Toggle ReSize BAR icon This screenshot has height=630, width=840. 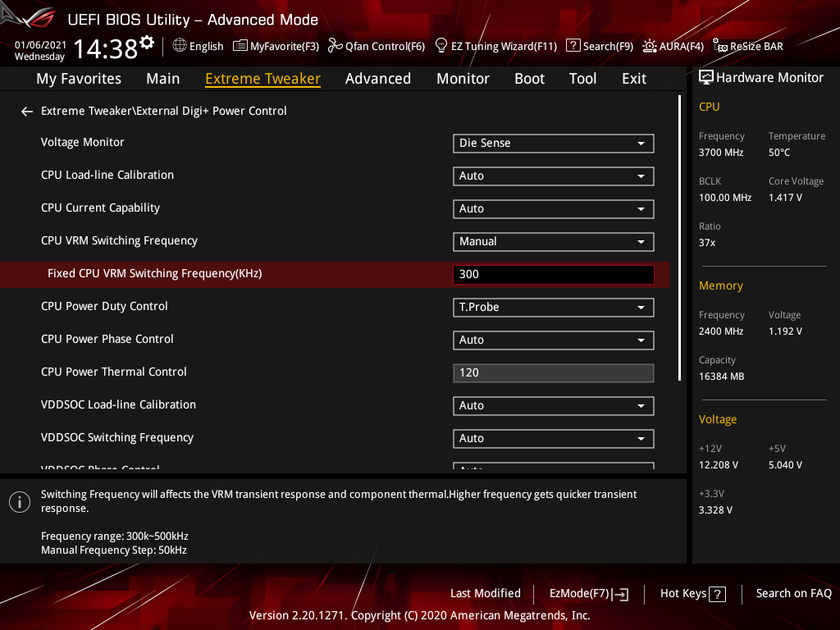[720, 46]
